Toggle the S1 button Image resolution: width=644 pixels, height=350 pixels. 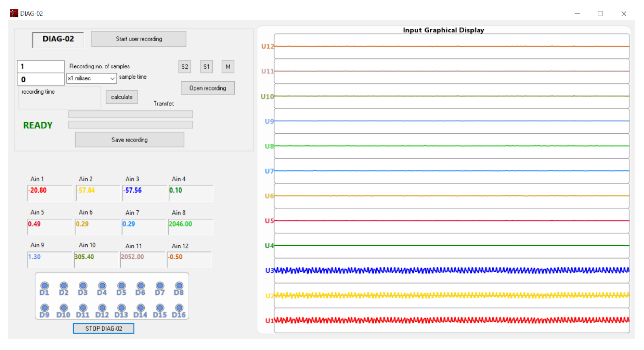[x=206, y=67]
